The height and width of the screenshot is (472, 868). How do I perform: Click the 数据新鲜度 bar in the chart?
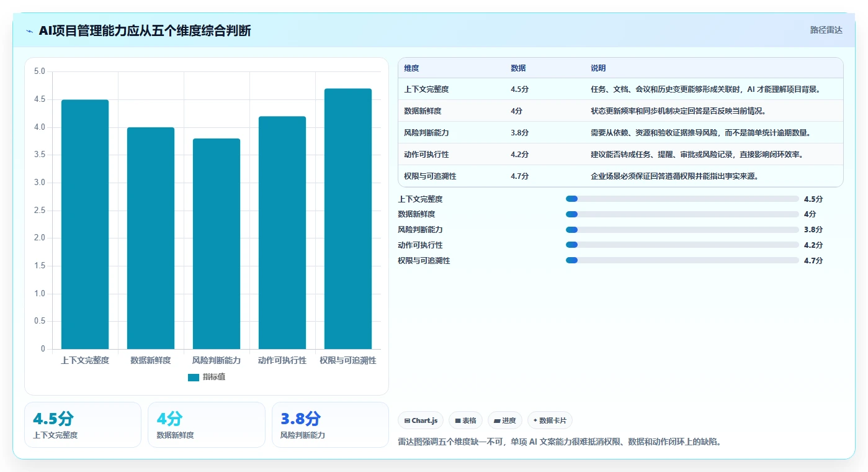151,238
